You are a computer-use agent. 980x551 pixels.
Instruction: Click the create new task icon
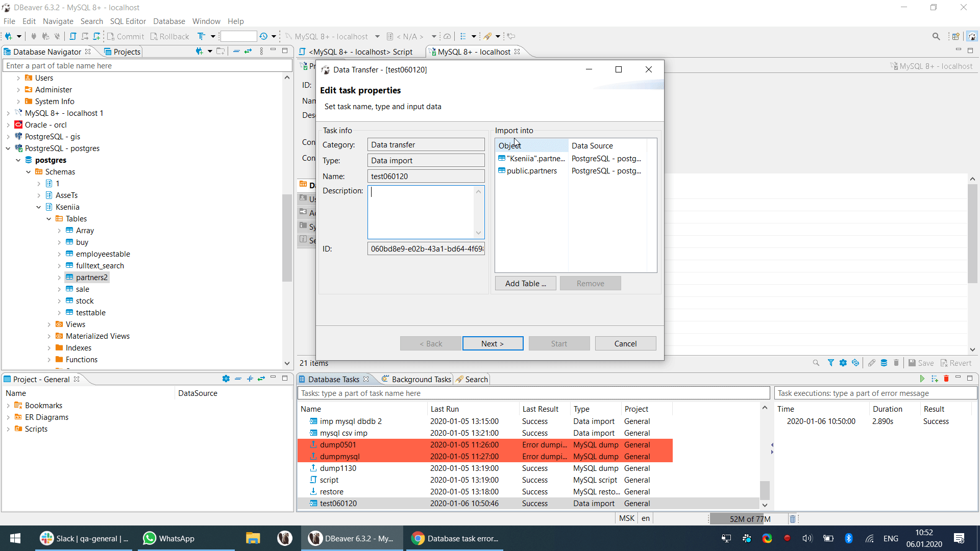935,379
